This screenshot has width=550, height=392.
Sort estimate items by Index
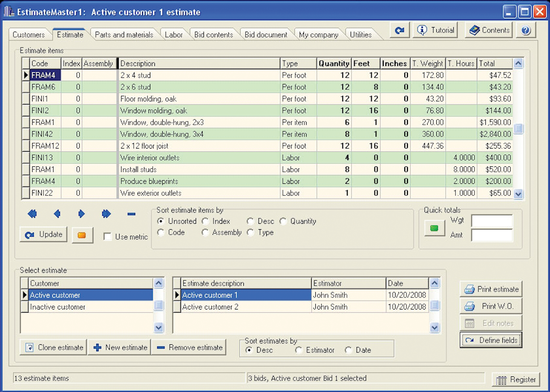click(205, 221)
